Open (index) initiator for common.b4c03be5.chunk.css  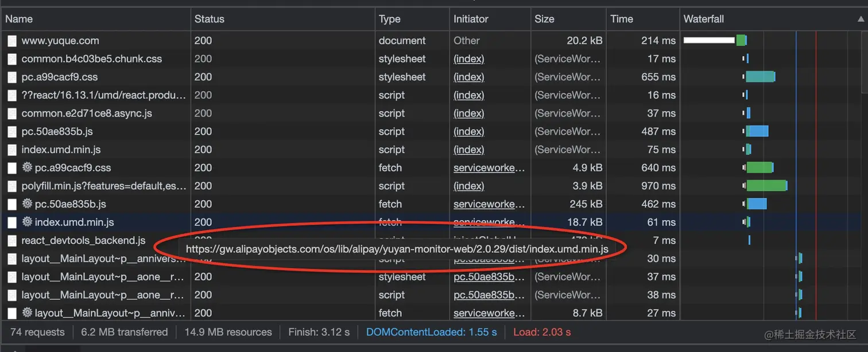468,59
